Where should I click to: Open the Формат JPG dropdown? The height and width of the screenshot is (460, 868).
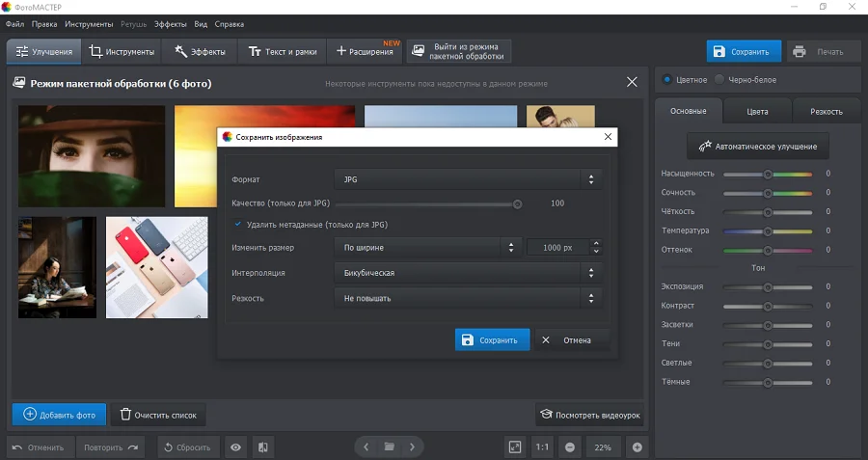pos(468,179)
